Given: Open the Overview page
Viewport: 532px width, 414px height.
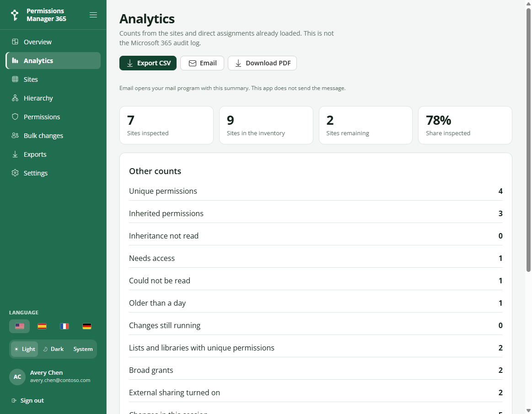Looking at the screenshot, I should 53,42.
